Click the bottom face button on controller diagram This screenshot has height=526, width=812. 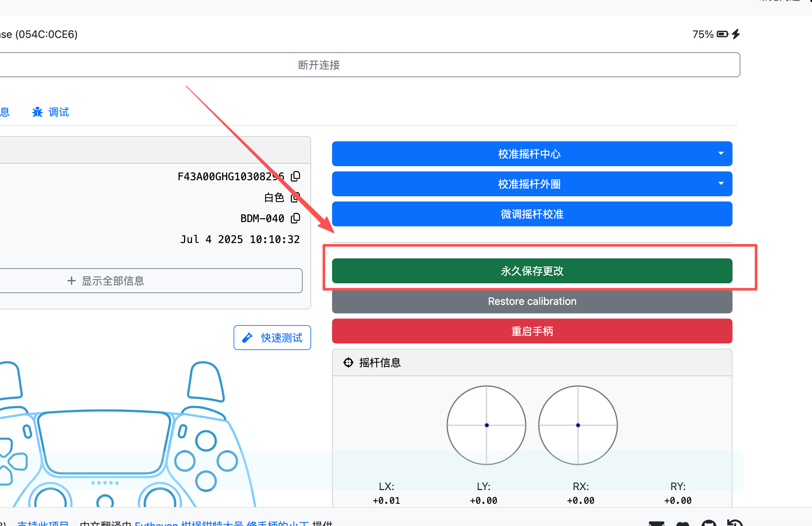coord(206,481)
